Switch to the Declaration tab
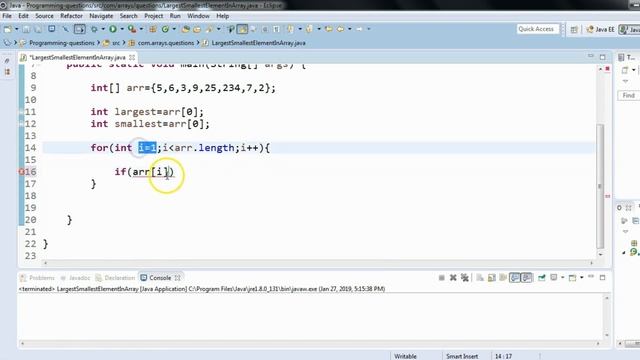This screenshot has height=360, width=640. (115, 278)
